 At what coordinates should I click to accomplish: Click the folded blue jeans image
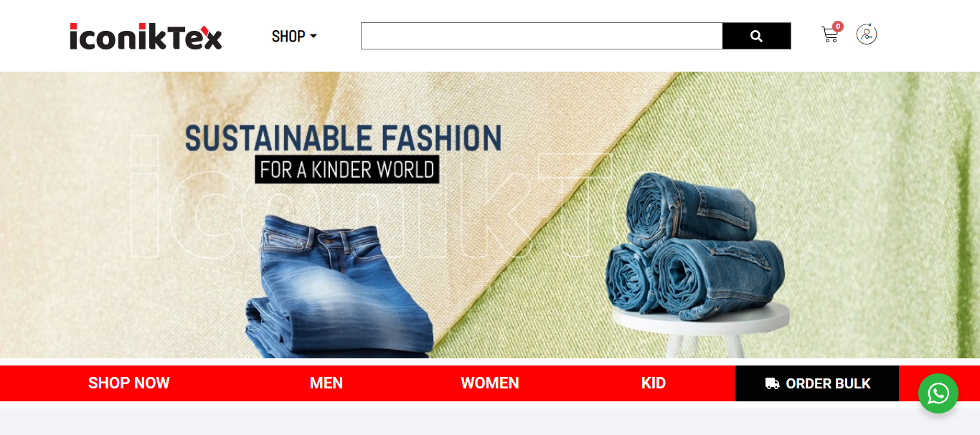(x=339, y=287)
